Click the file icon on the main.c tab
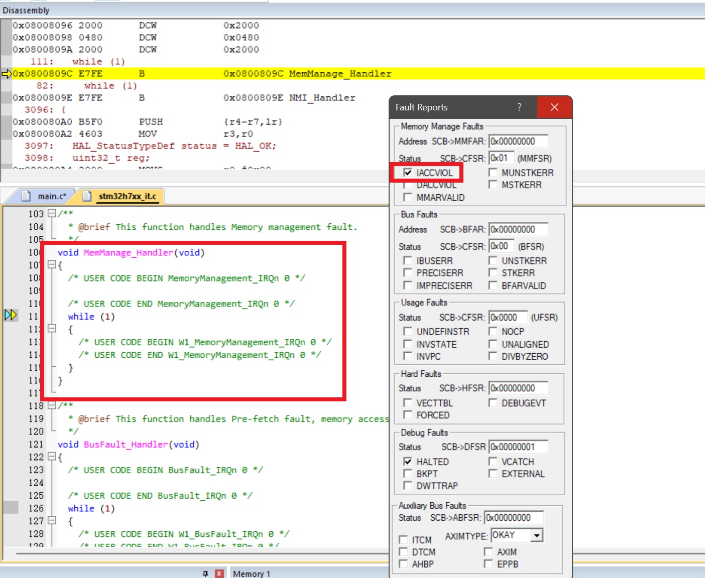Image resolution: width=728 pixels, height=584 pixels. pyautogui.click(x=26, y=196)
